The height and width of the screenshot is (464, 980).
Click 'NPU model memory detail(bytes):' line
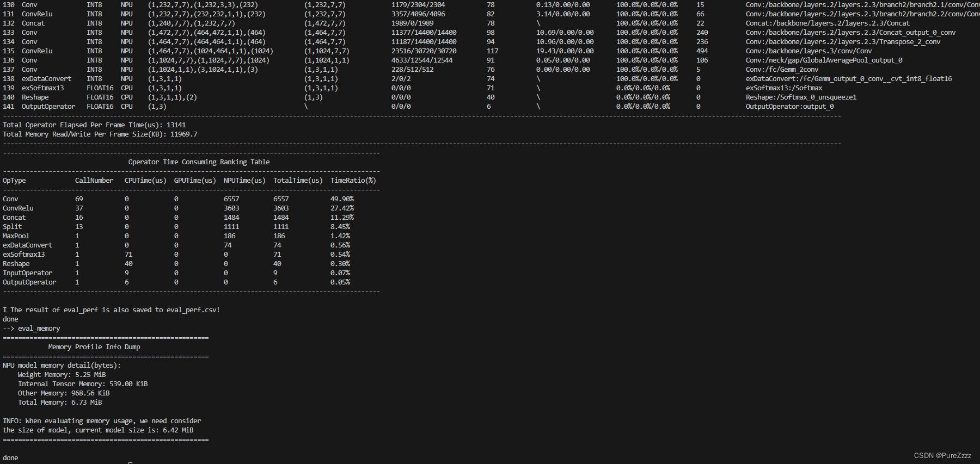click(x=62, y=365)
